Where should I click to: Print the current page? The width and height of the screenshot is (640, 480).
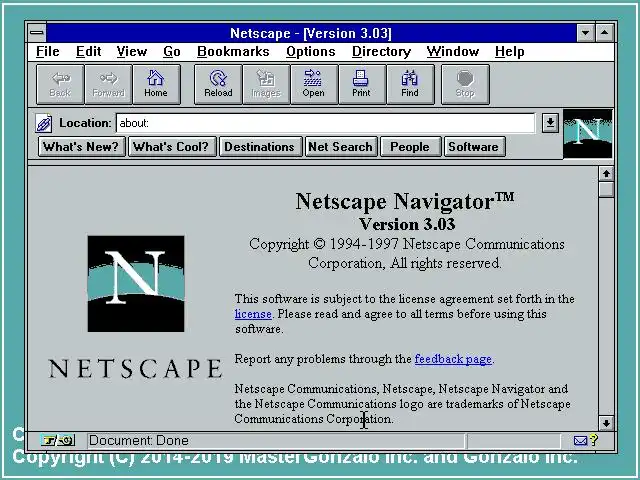click(x=362, y=84)
